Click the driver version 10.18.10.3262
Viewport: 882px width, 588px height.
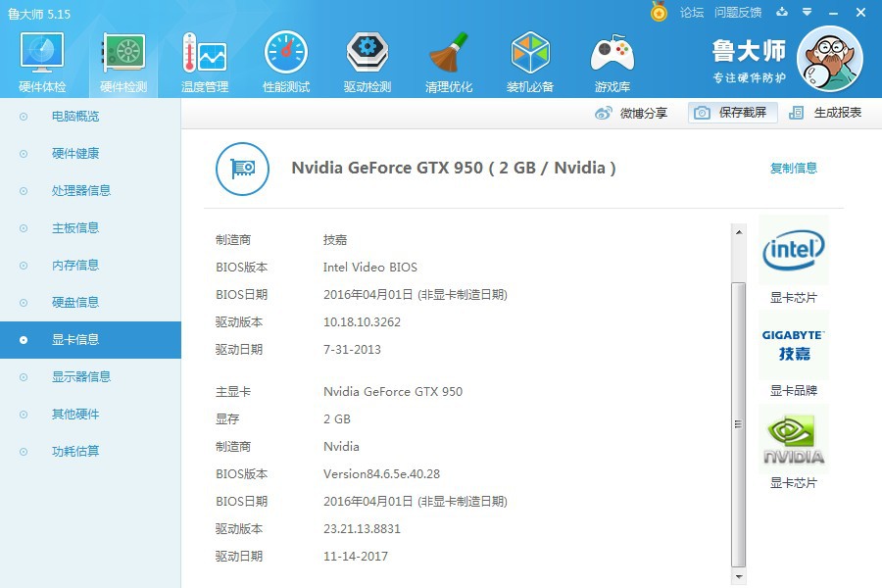363,322
